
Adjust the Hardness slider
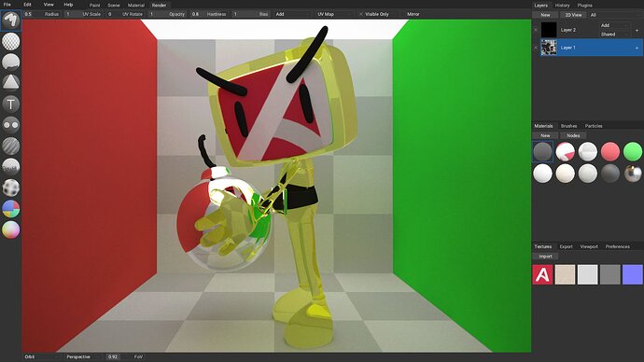pyautogui.click(x=209, y=14)
